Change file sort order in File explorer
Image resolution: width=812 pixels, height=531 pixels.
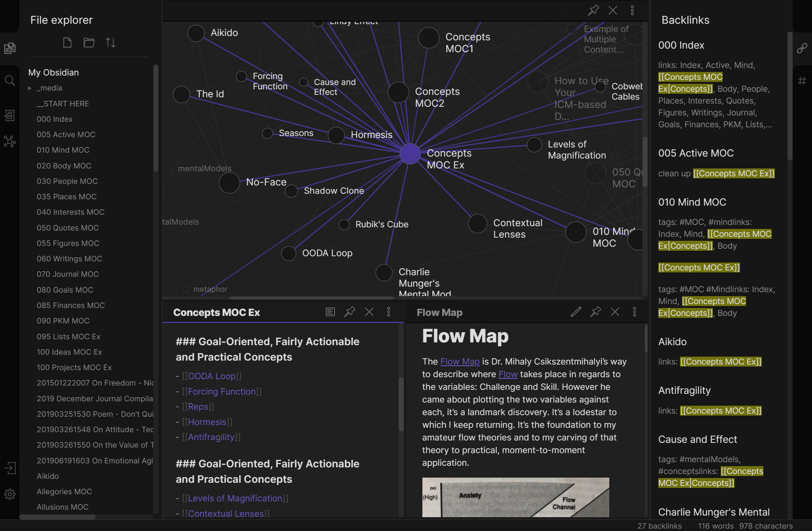(x=111, y=42)
